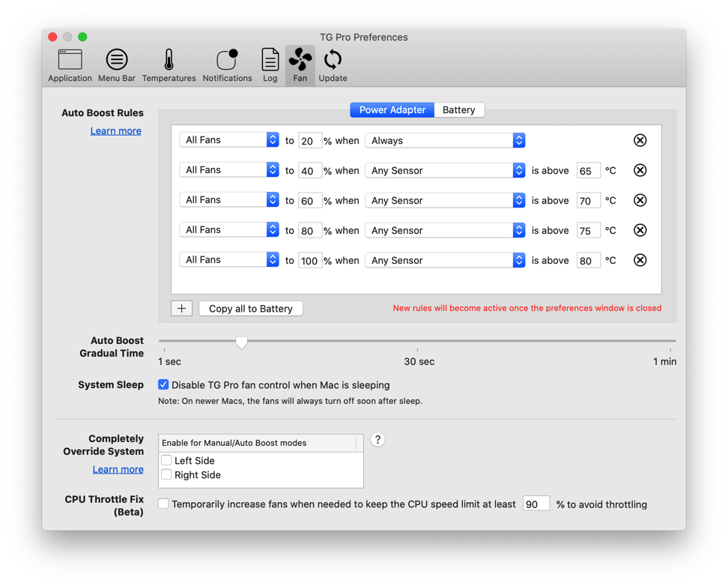Open the All Fans dropdown in 80% rule
This screenshot has width=728, height=586.
229,229
